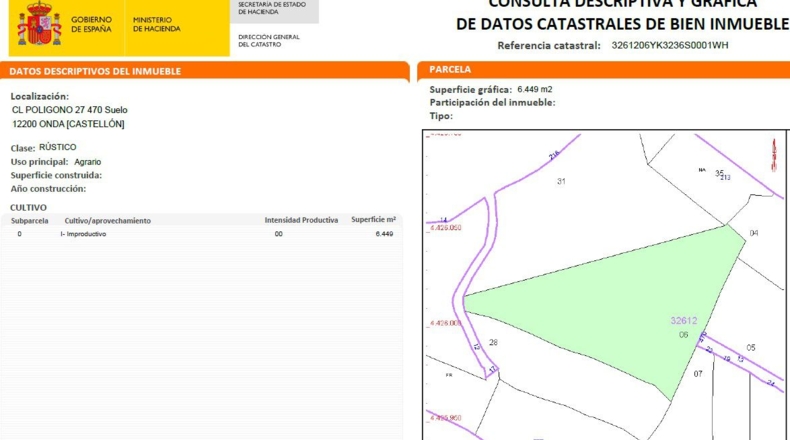Click parcel number 05 on the map
Viewport: 790px width, 440px height.
(x=751, y=348)
